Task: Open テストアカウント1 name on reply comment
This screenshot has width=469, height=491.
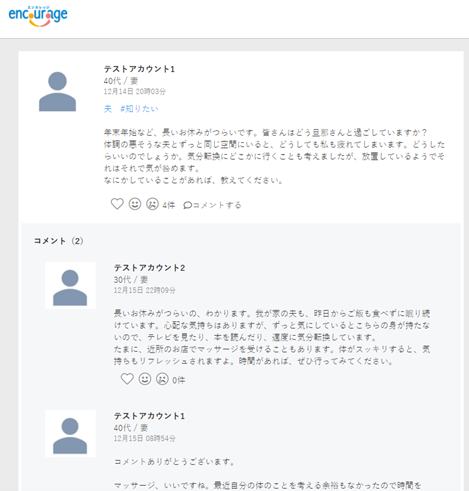Action: 149,416
